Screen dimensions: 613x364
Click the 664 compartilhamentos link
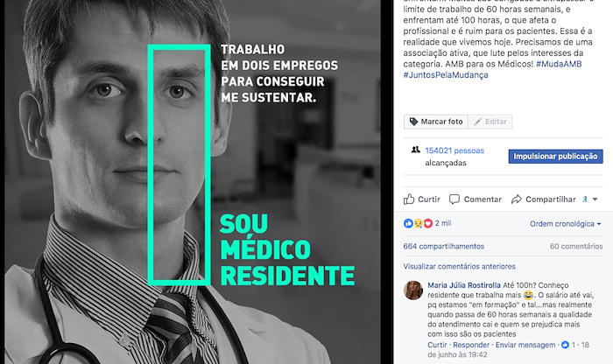coord(444,247)
